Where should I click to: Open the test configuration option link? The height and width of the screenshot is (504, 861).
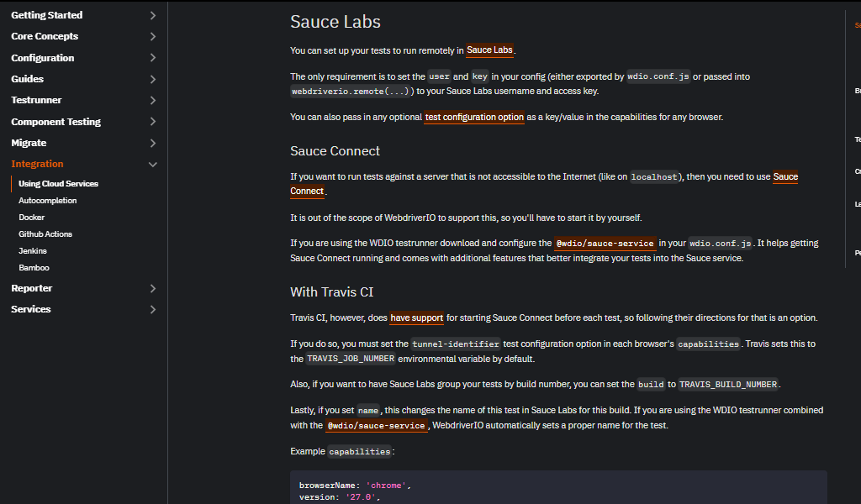tap(474, 118)
